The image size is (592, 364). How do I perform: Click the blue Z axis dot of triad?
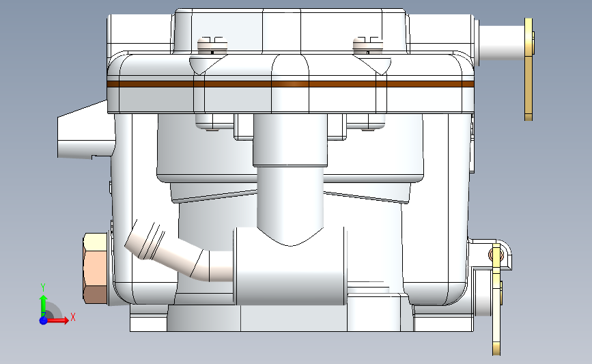(43, 320)
